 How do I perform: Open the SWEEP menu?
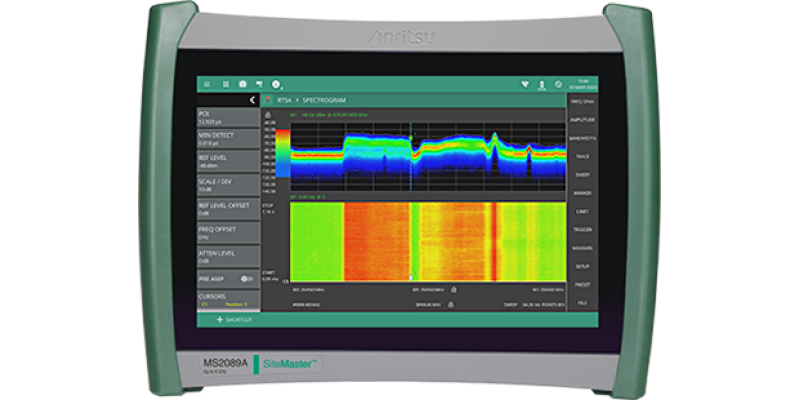583,174
